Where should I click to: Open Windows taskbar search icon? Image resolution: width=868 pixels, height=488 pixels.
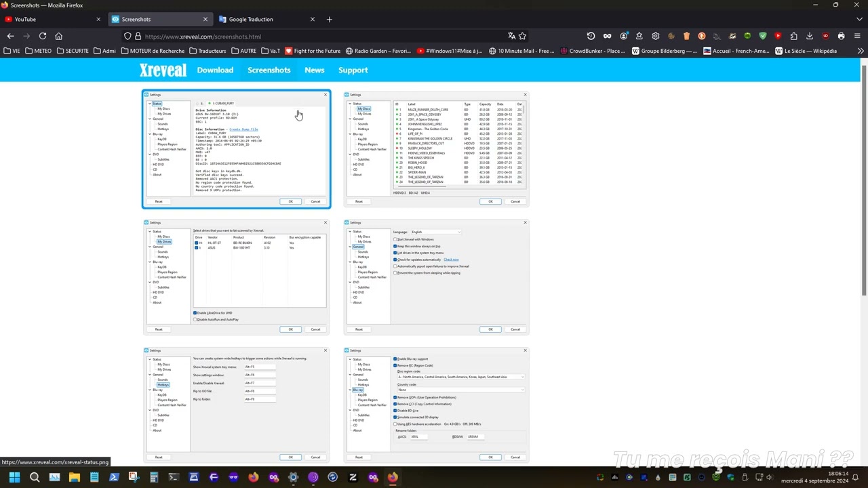pyautogui.click(x=35, y=477)
